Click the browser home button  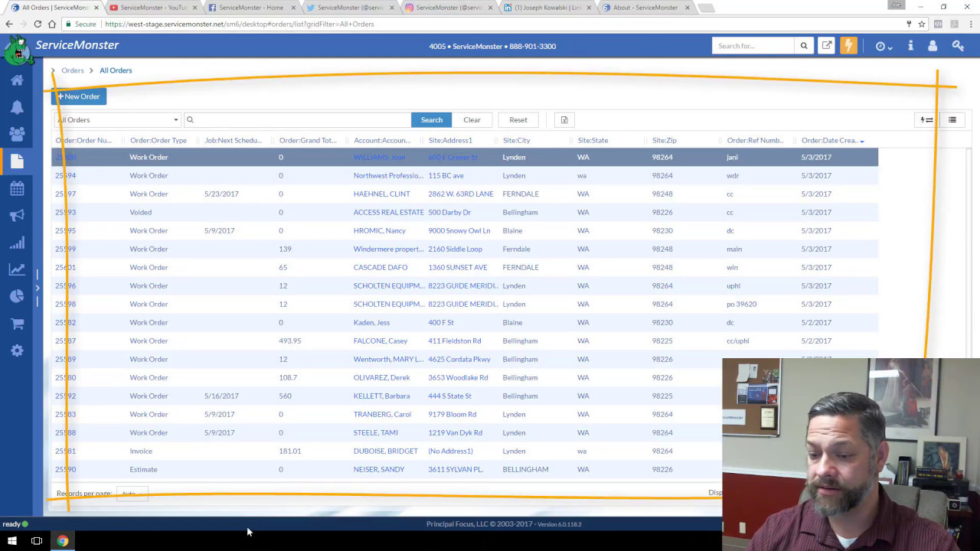[52, 24]
